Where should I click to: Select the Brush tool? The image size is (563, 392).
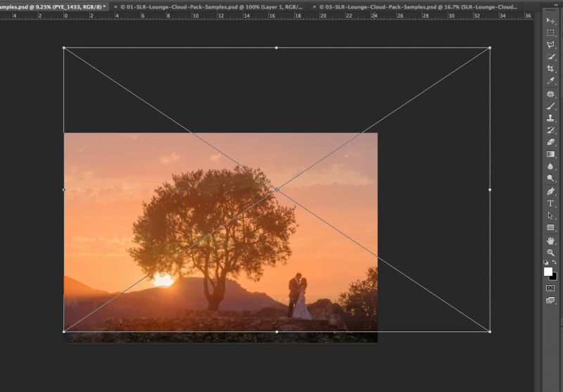pos(550,106)
